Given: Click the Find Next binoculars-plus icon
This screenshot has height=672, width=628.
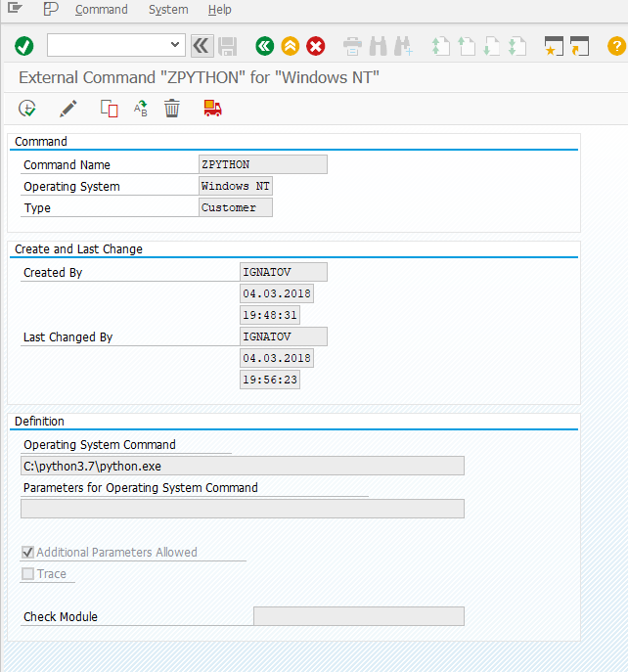Looking at the screenshot, I should coord(403,46).
